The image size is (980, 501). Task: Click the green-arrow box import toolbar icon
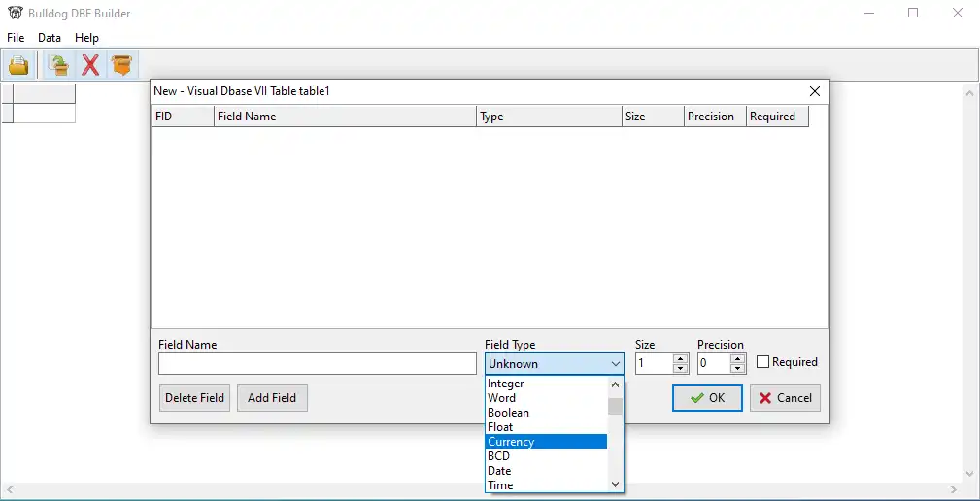(59, 64)
